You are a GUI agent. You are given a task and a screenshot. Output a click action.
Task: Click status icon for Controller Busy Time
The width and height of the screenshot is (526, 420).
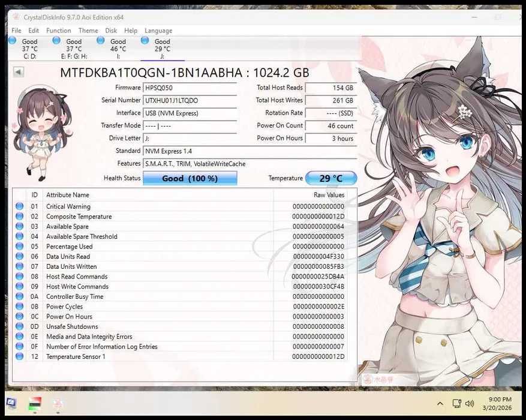[19, 296]
